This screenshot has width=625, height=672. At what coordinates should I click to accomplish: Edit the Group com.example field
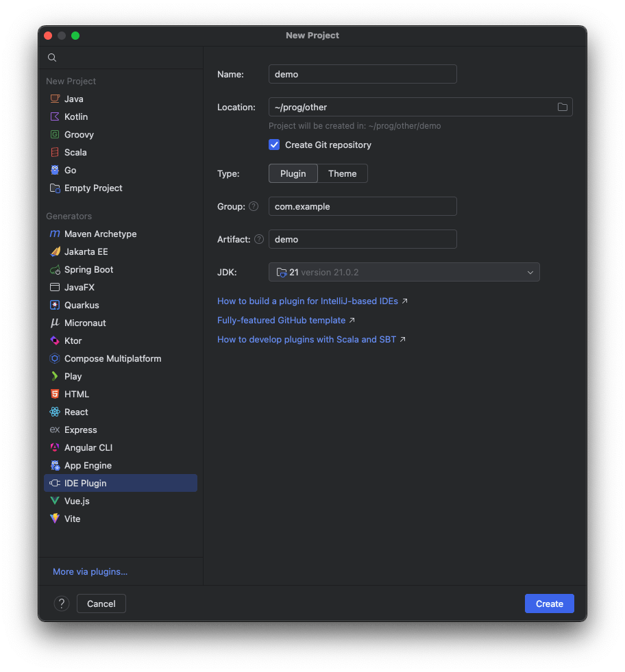tap(363, 206)
